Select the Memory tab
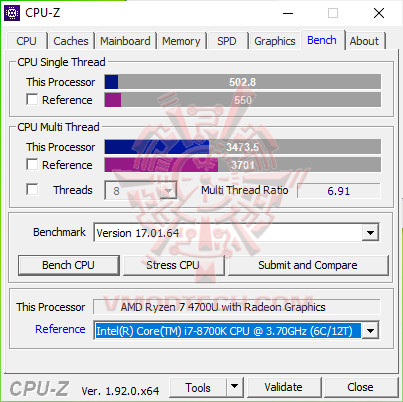 point(181,41)
